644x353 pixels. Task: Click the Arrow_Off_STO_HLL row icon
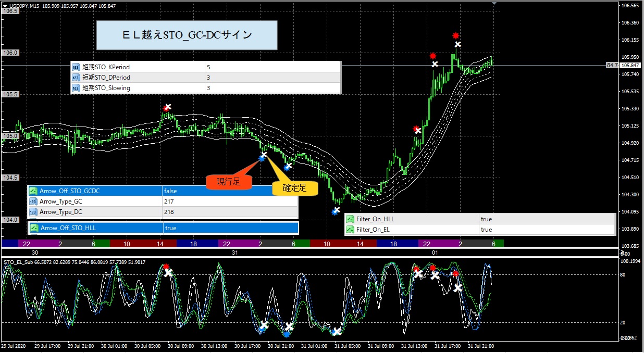click(x=34, y=228)
